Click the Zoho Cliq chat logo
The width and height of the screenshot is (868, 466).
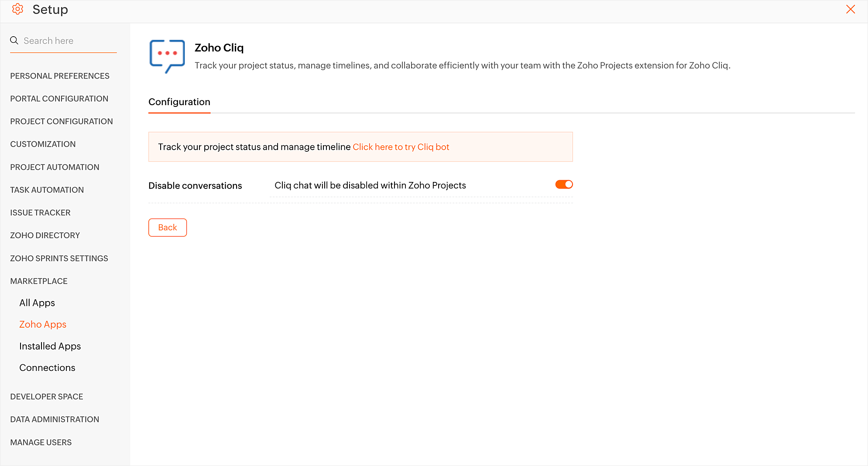click(167, 56)
